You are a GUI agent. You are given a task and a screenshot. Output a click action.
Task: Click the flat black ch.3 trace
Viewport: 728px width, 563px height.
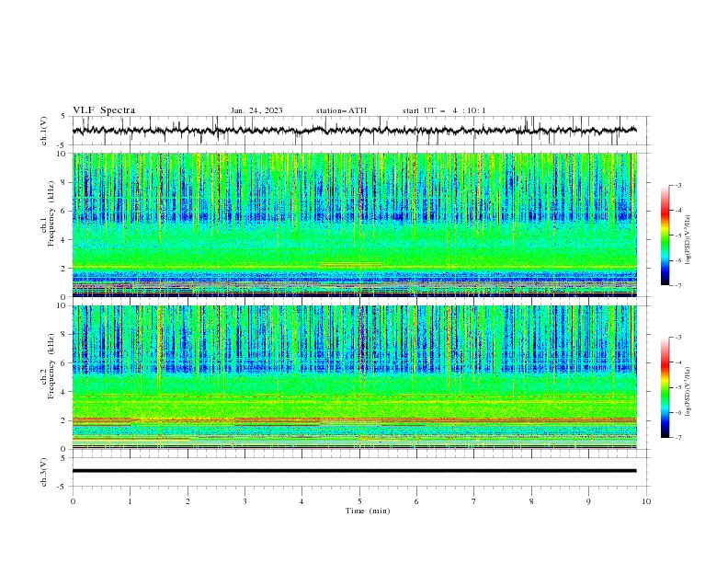(354, 471)
